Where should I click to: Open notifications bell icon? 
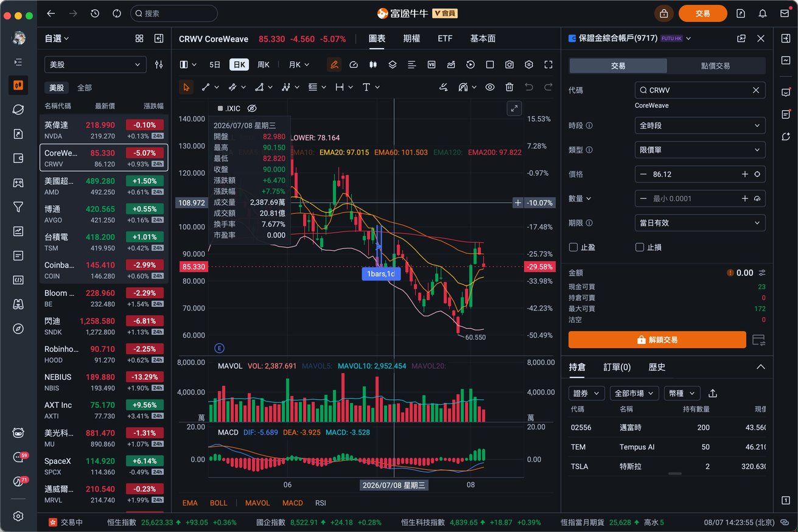tap(763, 13)
